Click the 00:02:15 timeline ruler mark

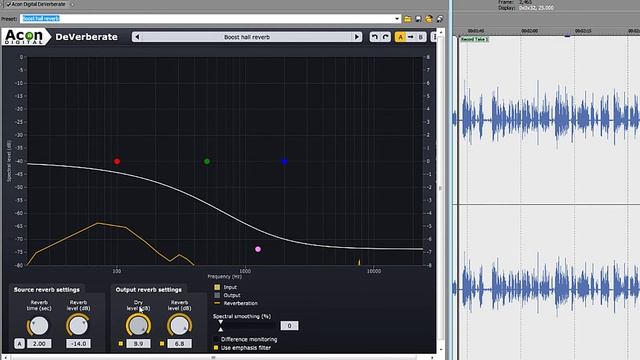pyautogui.click(x=583, y=31)
